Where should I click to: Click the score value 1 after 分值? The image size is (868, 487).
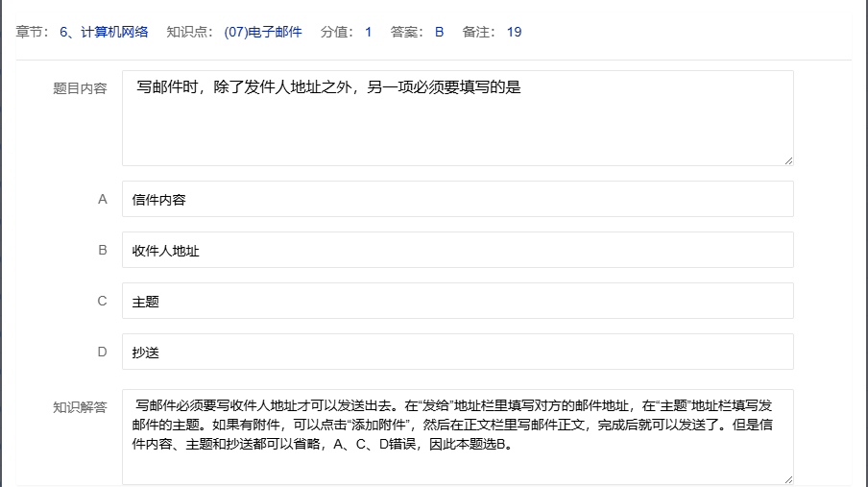(x=368, y=32)
